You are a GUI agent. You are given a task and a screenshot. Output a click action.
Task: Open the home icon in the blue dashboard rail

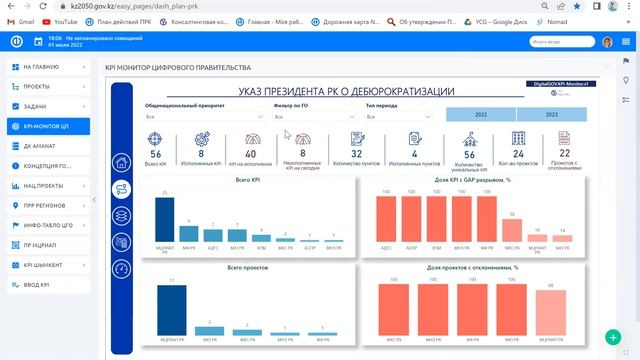point(121,162)
